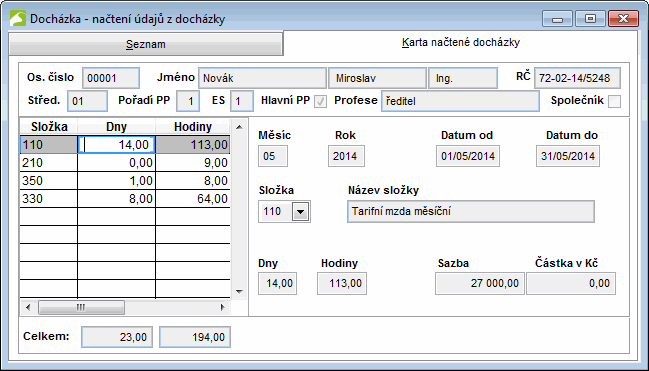The width and height of the screenshot is (649, 371).
Task: Open the Karta načtené docházky tab
Action: (460, 42)
